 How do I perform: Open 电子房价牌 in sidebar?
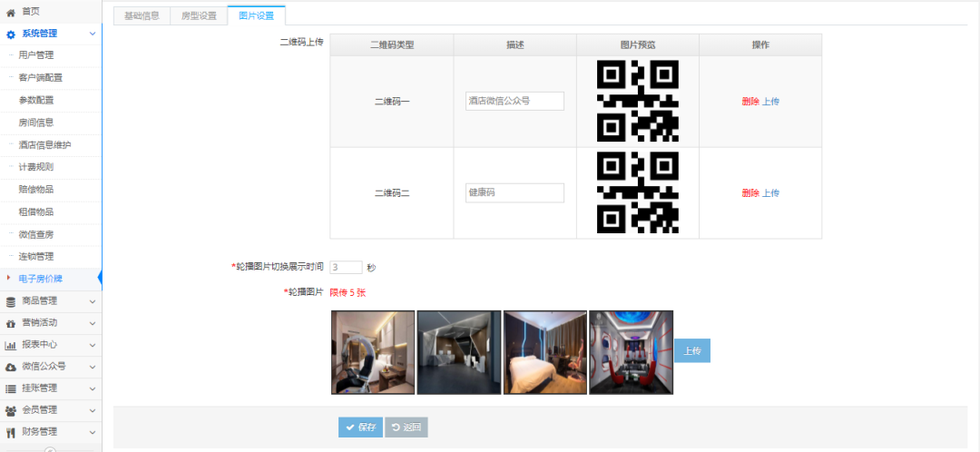pos(41,279)
